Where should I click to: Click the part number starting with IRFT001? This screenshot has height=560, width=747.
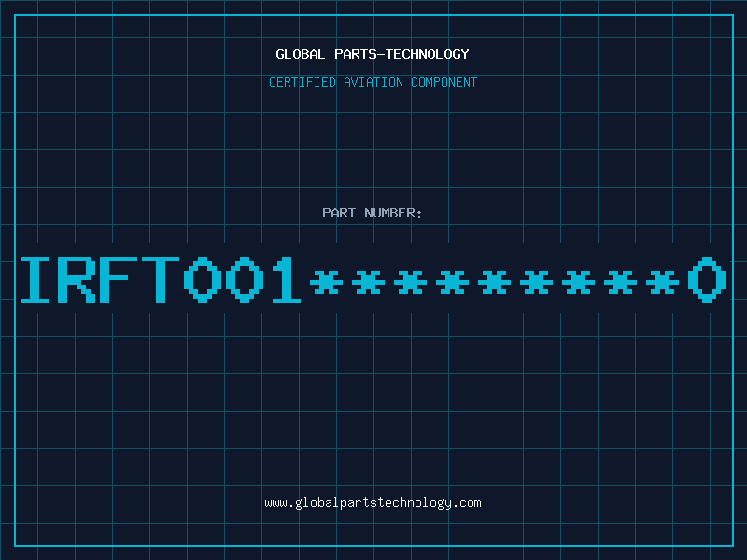373,279
